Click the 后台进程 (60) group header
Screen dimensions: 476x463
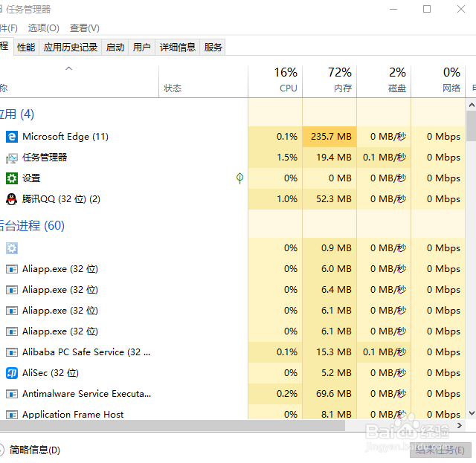pyautogui.click(x=32, y=226)
